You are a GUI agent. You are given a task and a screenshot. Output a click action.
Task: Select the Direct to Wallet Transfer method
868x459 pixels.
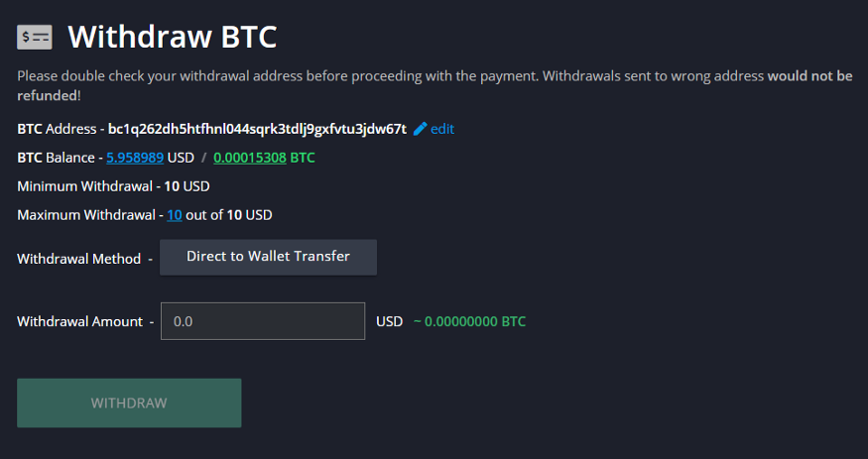[x=268, y=257]
